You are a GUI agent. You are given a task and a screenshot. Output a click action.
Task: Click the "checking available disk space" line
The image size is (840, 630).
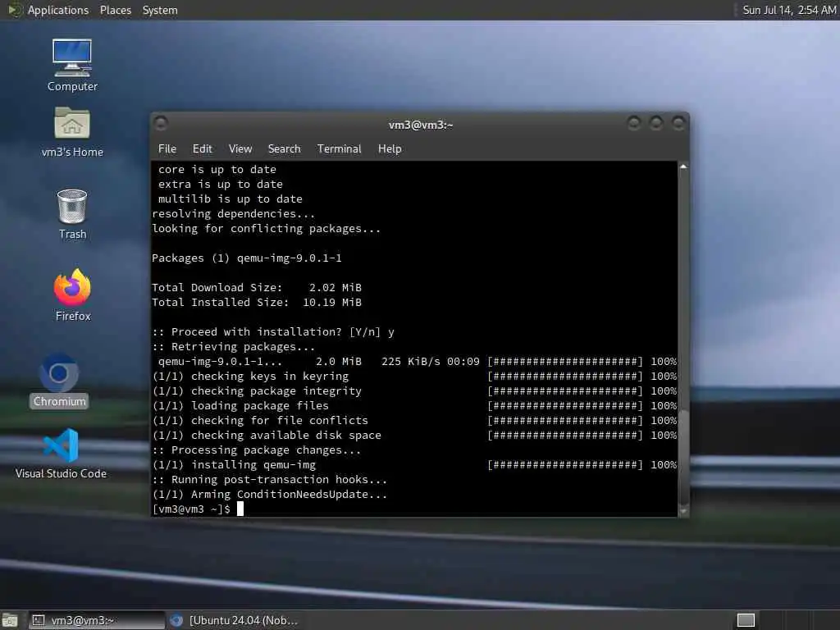coord(267,436)
